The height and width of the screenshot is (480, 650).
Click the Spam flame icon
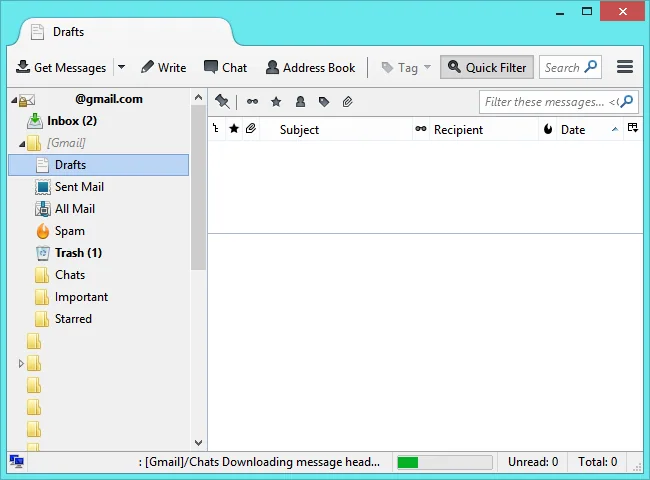[43, 231]
